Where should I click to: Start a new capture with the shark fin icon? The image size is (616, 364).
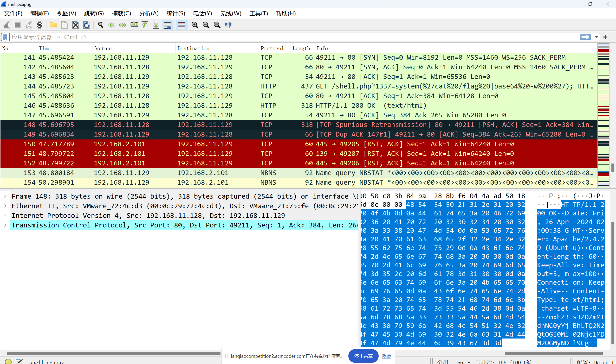point(6,25)
